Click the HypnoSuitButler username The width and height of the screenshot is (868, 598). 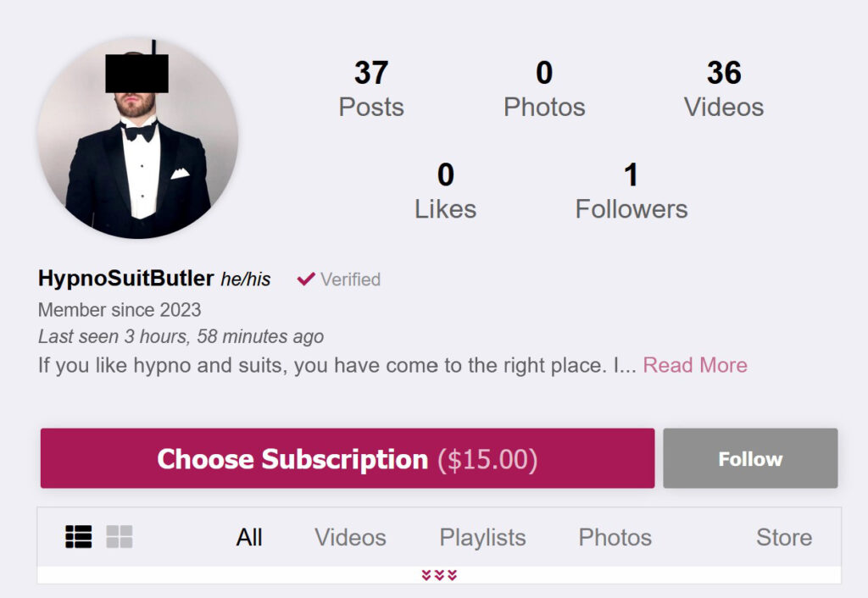125,279
